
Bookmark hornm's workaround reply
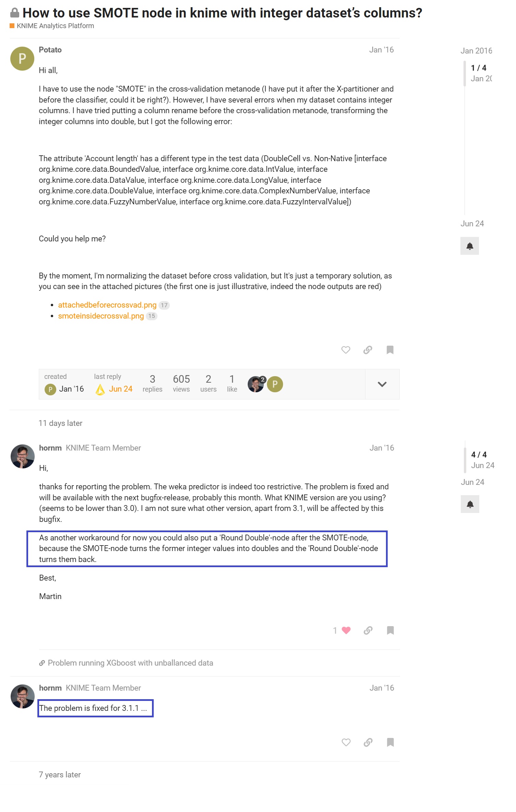[x=390, y=630]
